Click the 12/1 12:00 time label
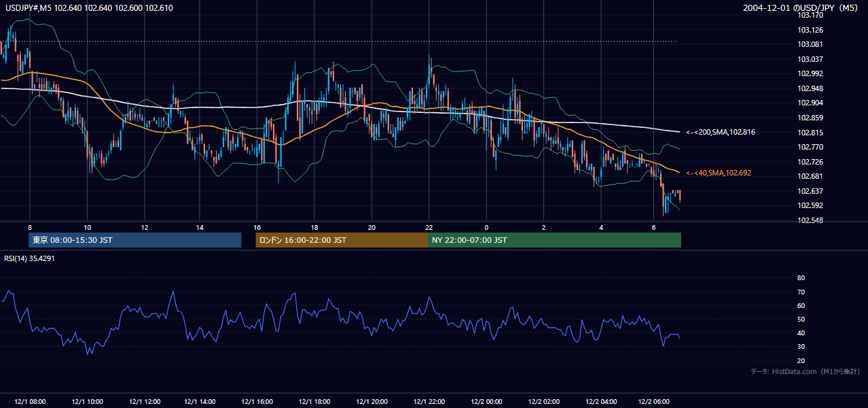Viewport: 868px width, 408px height. (x=145, y=402)
